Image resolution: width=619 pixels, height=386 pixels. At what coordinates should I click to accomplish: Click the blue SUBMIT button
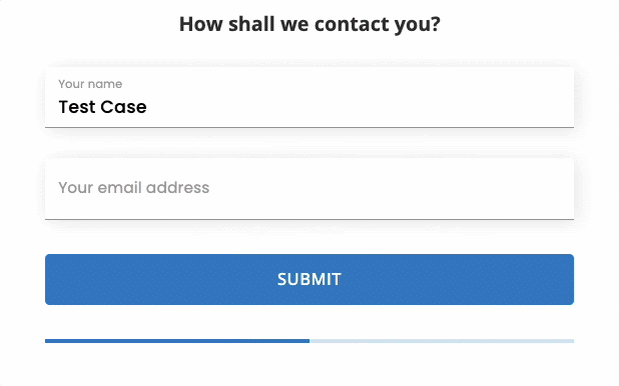[310, 279]
